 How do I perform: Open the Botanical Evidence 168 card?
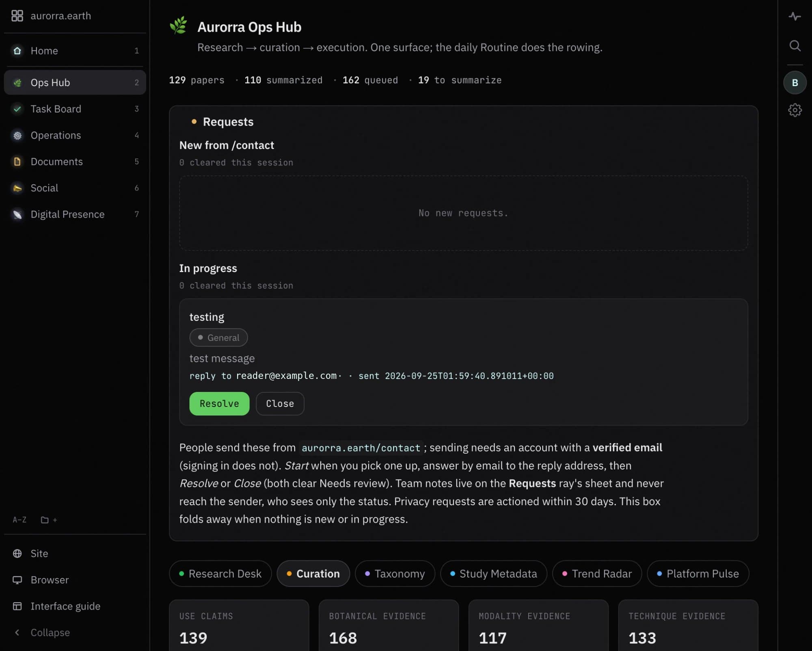[x=389, y=625]
